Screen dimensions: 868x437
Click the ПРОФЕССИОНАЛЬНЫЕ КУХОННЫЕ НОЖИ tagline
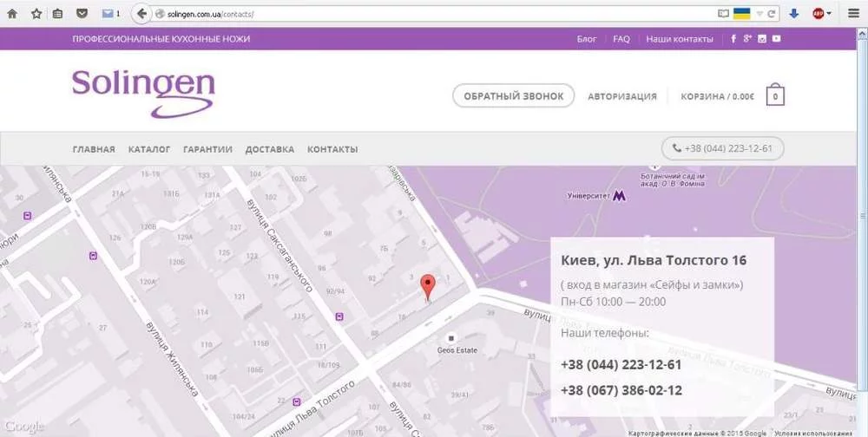(161, 39)
